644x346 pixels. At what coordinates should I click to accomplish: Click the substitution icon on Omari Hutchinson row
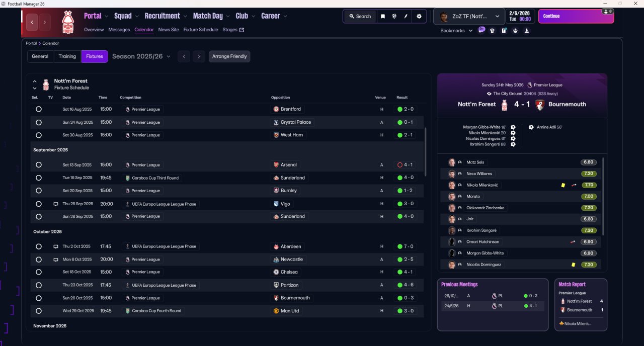(573, 242)
